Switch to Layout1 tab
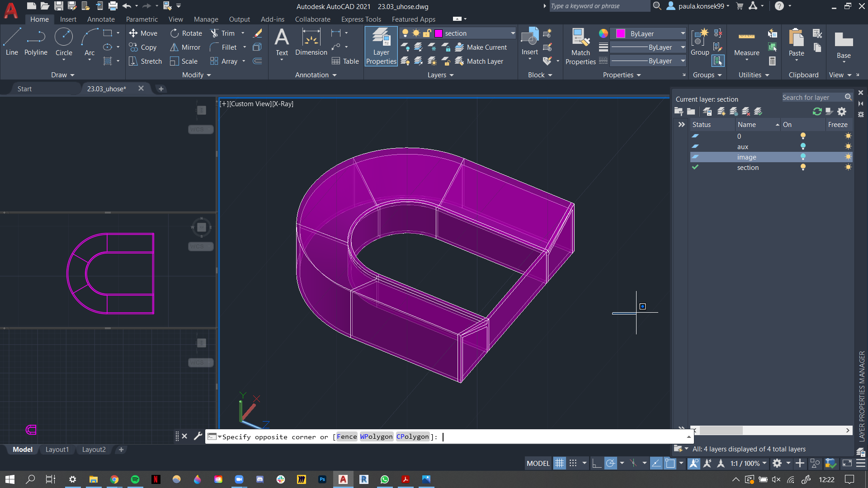Viewport: 868px width, 488px height. (57, 450)
